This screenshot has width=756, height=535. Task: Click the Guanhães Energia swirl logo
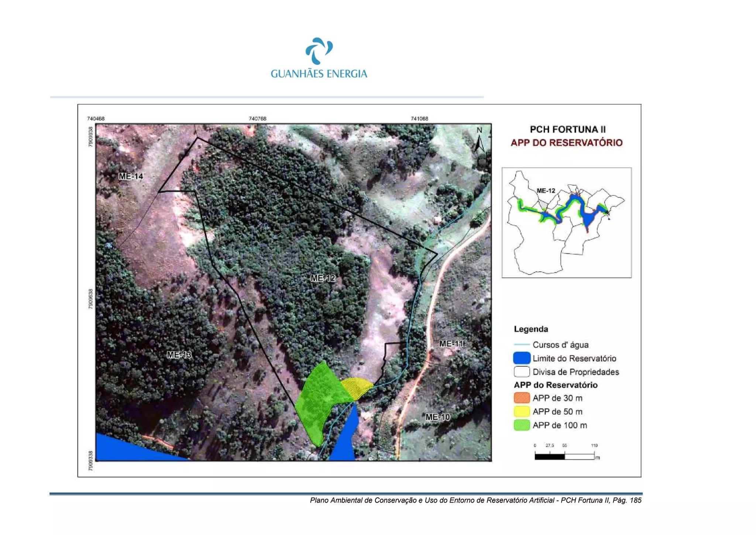319,51
